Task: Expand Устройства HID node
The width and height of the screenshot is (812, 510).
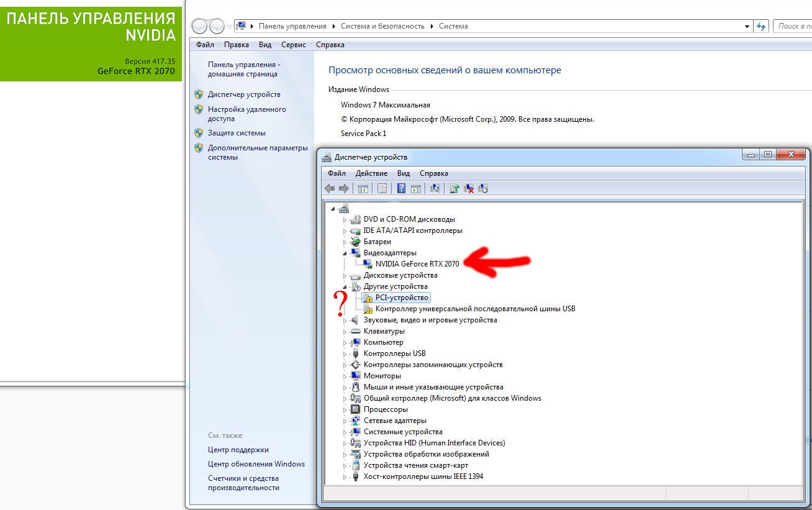Action: [345, 443]
